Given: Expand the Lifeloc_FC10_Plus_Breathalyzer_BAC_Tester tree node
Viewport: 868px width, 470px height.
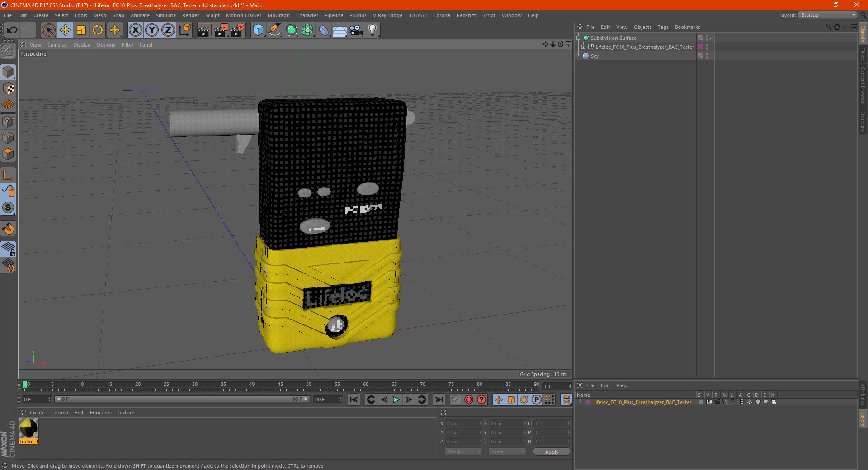Looking at the screenshot, I should tap(584, 47).
